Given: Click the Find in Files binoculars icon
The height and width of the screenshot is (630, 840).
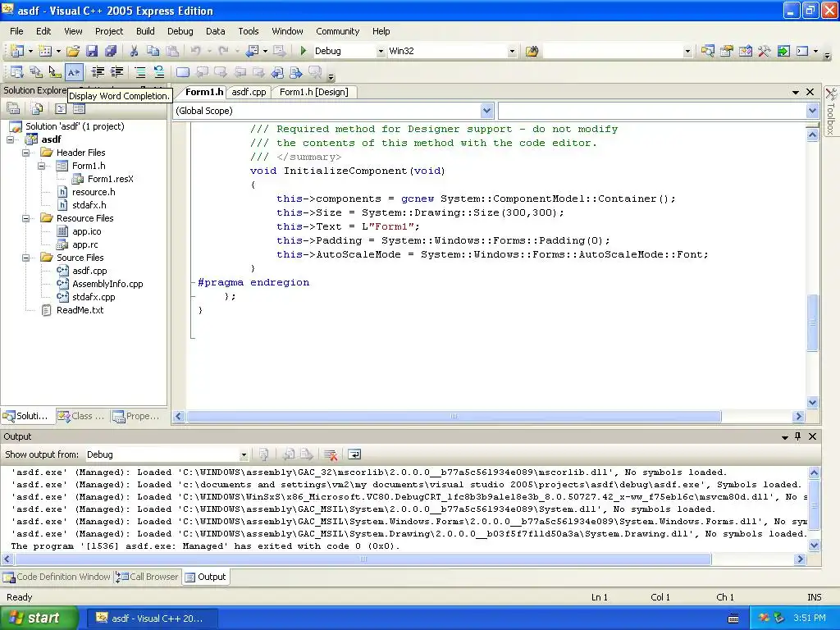Looking at the screenshot, I should [532, 51].
